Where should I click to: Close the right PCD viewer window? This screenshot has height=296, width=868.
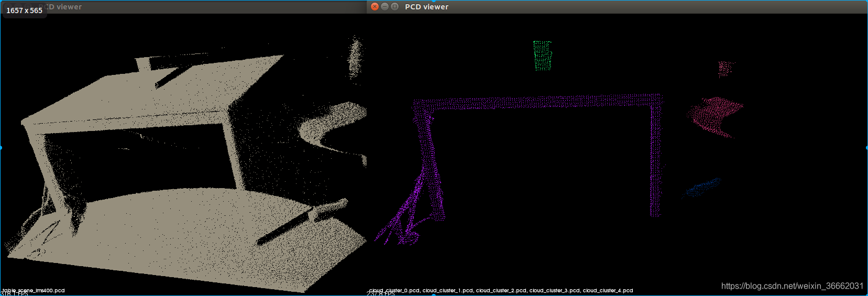[x=375, y=6]
